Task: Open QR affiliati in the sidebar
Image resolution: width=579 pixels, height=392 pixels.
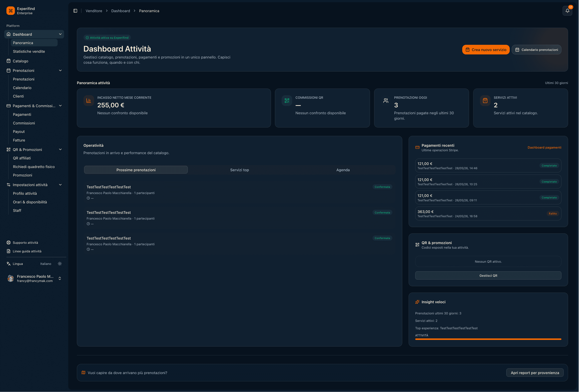Action: coord(34,158)
